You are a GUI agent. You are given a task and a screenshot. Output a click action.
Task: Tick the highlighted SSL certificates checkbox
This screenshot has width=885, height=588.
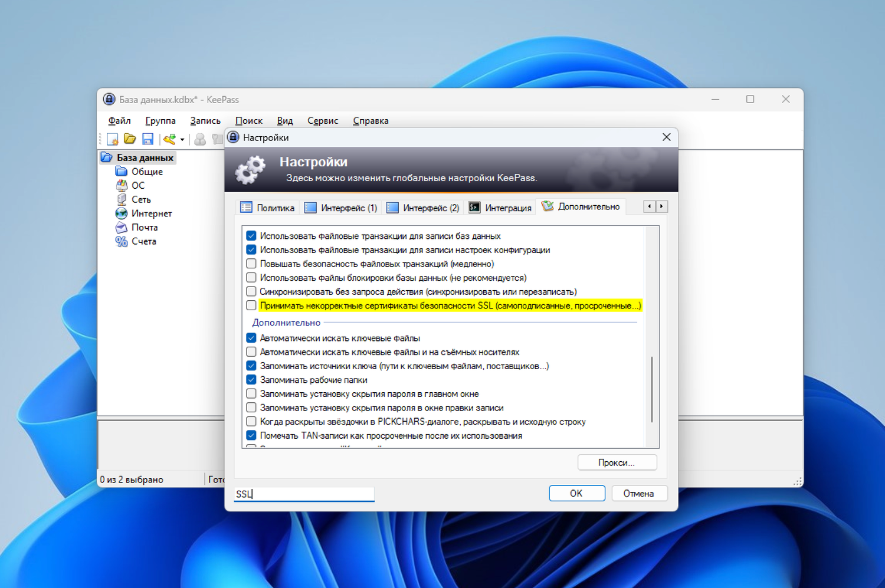click(x=251, y=306)
